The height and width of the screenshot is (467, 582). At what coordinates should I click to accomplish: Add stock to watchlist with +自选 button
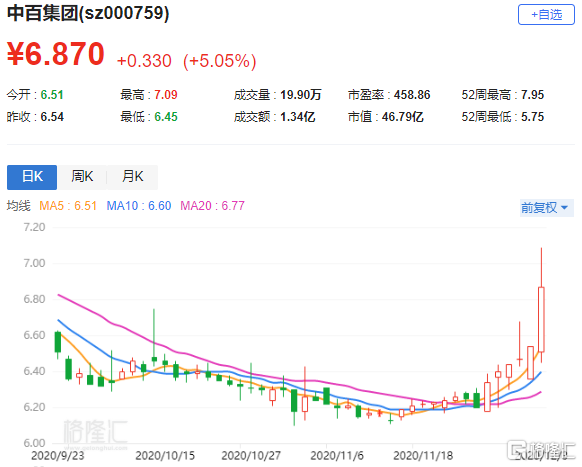pyautogui.click(x=546, y=15)
